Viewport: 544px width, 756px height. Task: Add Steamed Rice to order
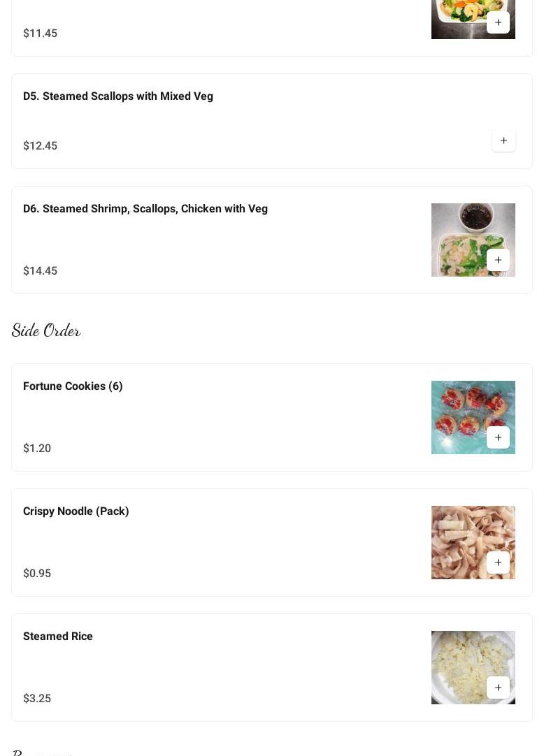click(498, 688)
